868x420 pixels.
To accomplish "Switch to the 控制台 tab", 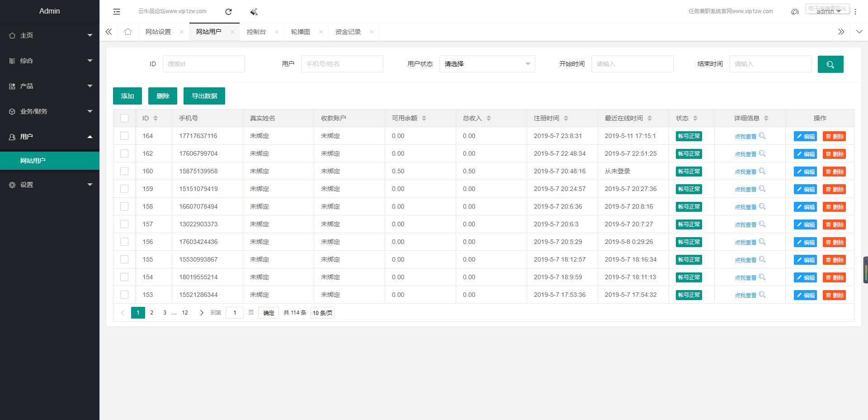I will click(x=256, y=32).
